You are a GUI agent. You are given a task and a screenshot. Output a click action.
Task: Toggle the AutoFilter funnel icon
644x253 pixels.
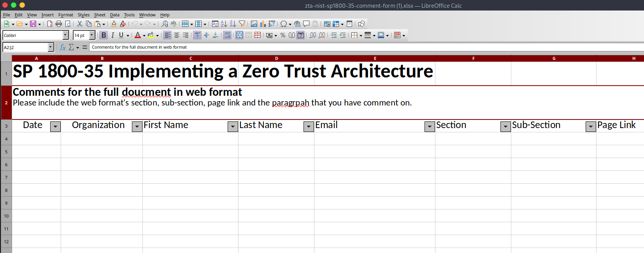(x=242, y=24)
